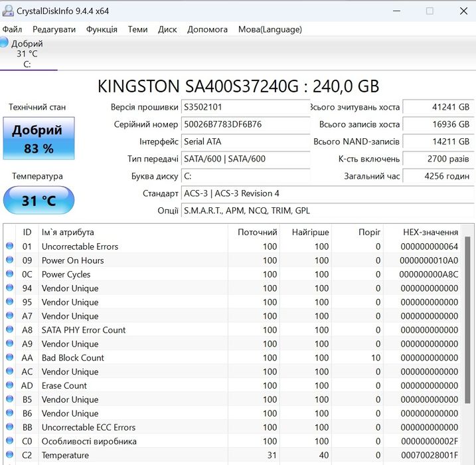Click the status dot for attribute A9
The width and height of the screenshot is (476, 465).
(10, 343)
